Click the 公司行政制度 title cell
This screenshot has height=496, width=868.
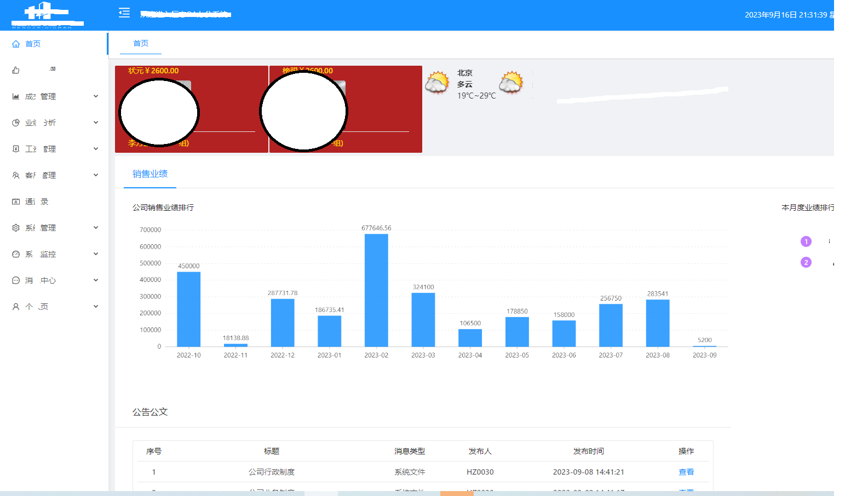pos(272,472)
